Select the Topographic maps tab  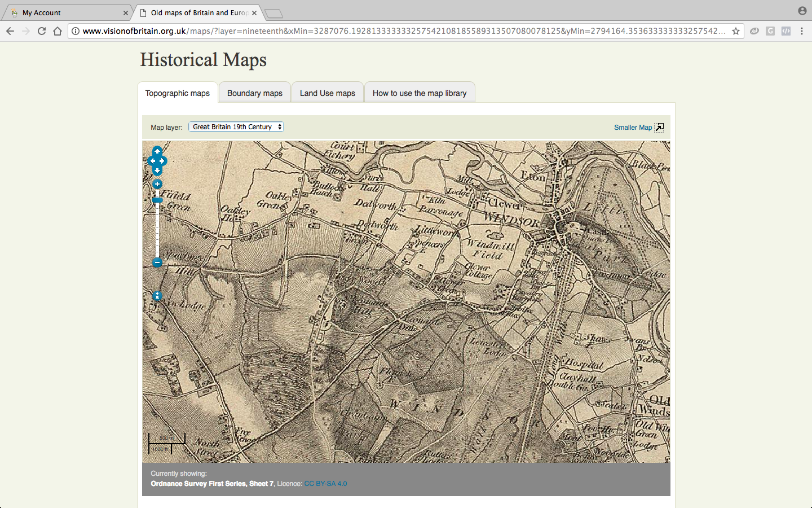coord(178,93)
